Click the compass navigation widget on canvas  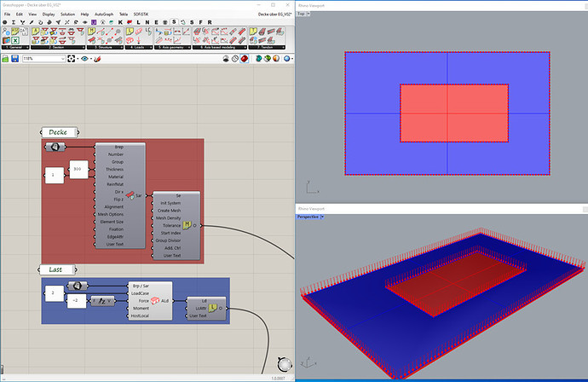(x=285, y=364)
